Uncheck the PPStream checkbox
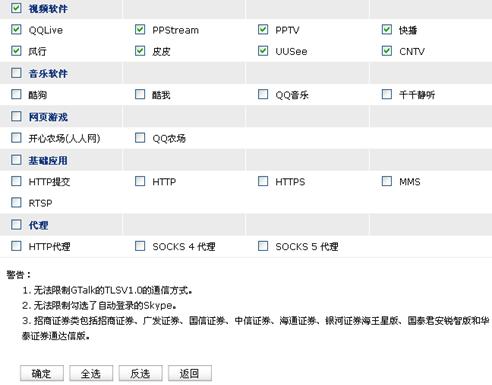 [140, 30]
